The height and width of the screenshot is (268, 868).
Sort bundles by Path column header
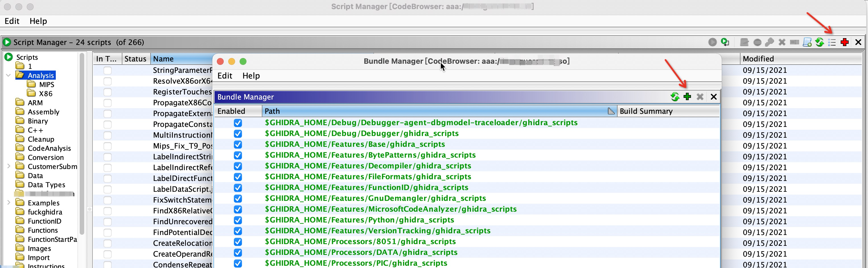coord(435,111)
